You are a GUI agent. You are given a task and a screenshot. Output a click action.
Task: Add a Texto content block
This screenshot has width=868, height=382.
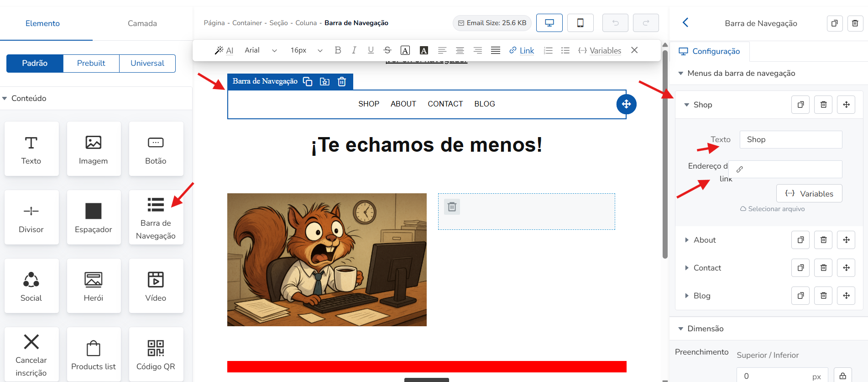coord(31,149)
